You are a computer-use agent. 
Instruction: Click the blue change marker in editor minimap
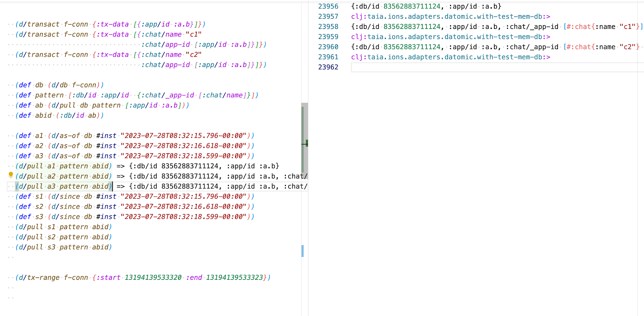303,251
